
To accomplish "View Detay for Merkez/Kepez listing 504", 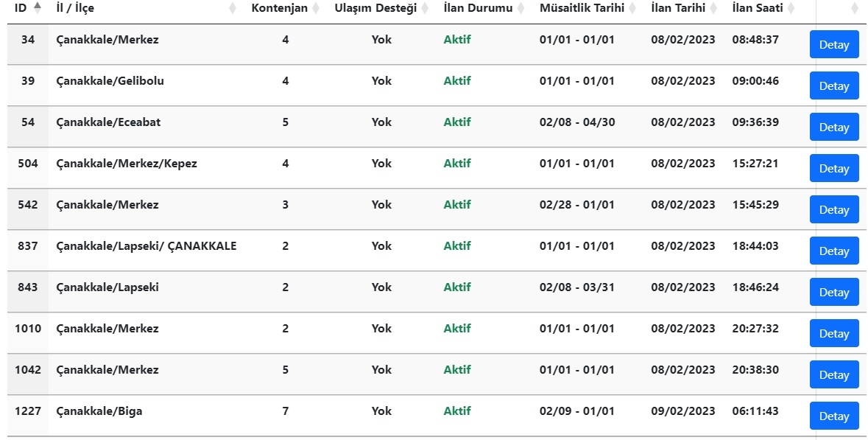I will (x=834, y=169).
